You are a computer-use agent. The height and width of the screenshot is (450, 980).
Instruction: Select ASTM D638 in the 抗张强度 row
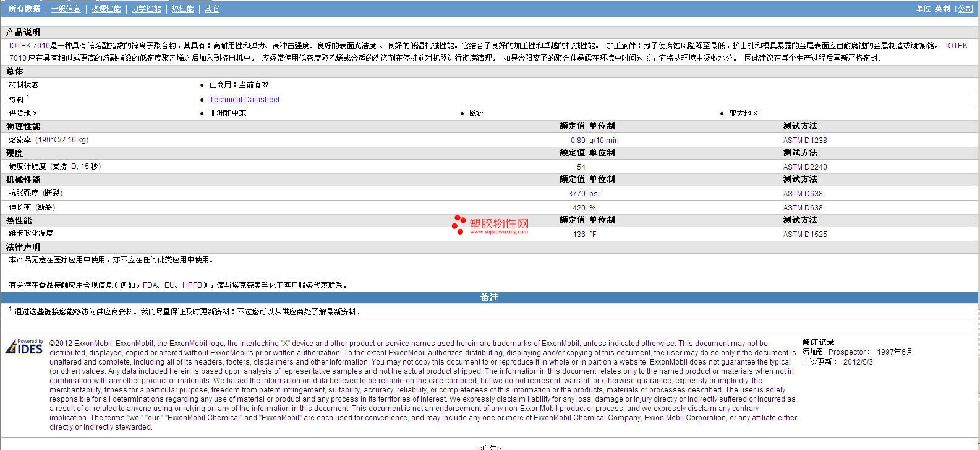tap(803, 194)
